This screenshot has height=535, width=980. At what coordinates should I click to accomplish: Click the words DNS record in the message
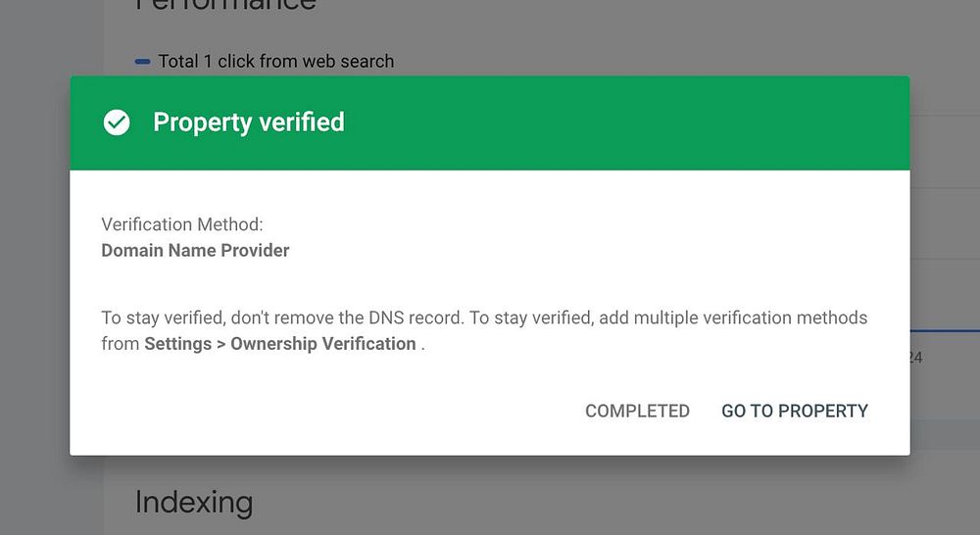[x=415, y=317]
